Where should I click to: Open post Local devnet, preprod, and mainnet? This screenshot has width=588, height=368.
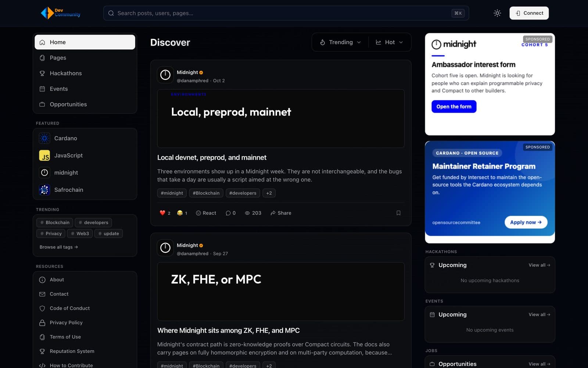point(212,158)
